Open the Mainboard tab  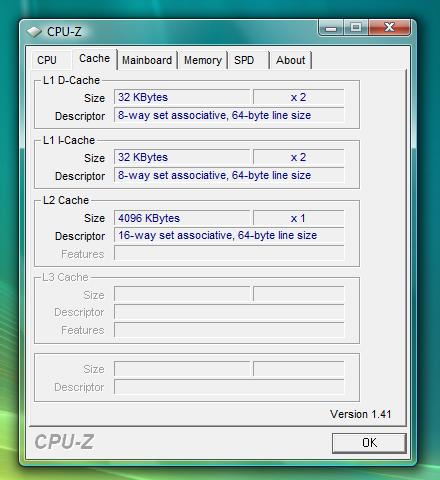(x=147, y=60)
